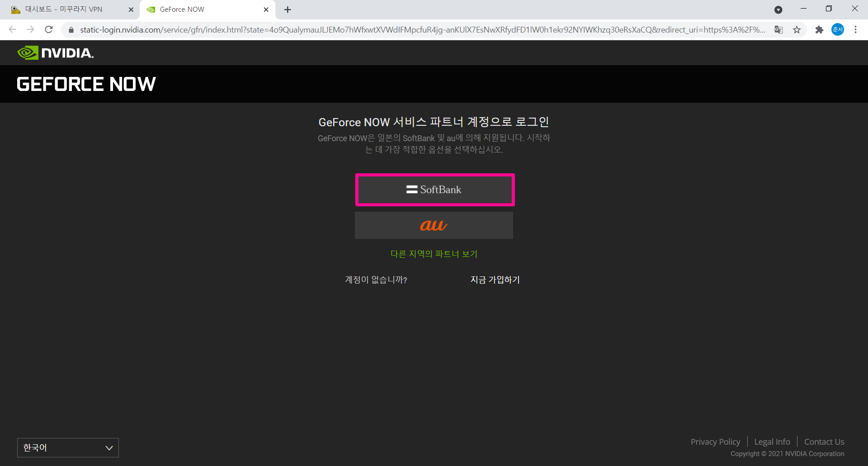Click the GeForce NOW 서비스 파트너 계정으로 로그인 heading
868x466 pixels.
[x=434, y=122]
